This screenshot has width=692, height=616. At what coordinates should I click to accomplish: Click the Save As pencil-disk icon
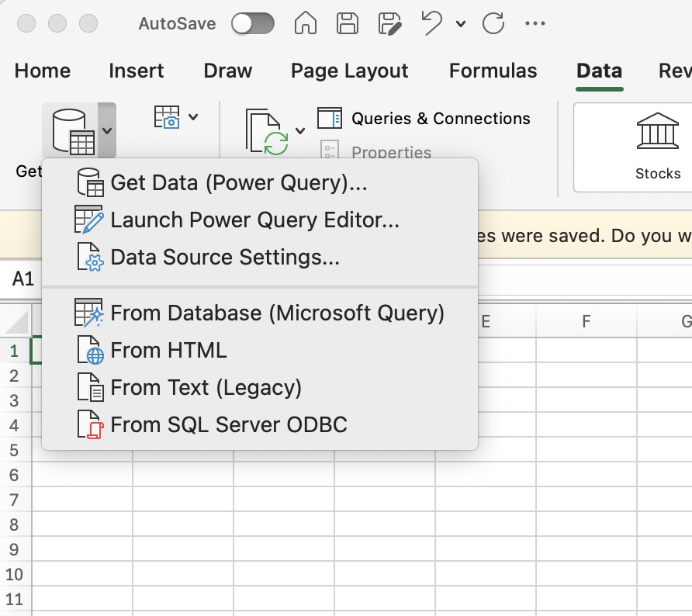pos(389,23)
